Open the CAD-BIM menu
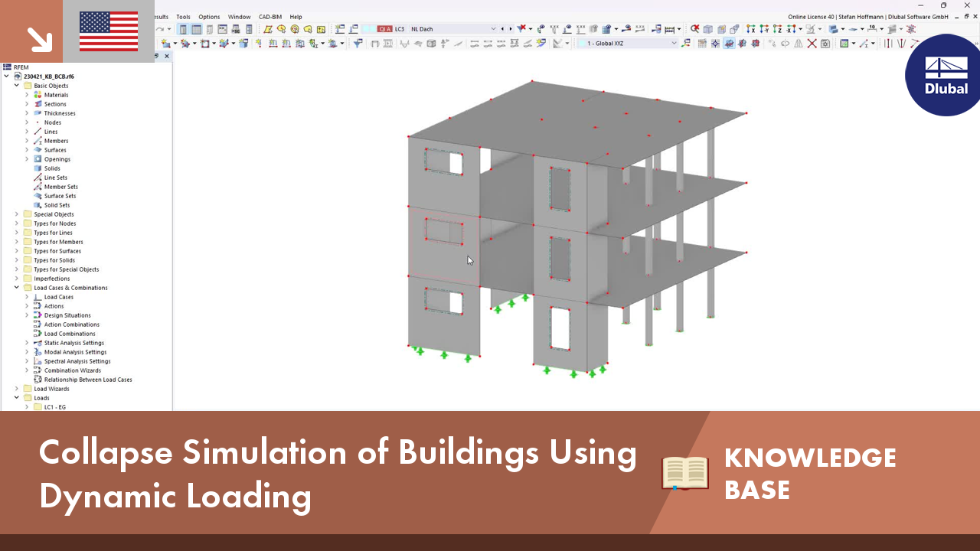 point(269,16)
